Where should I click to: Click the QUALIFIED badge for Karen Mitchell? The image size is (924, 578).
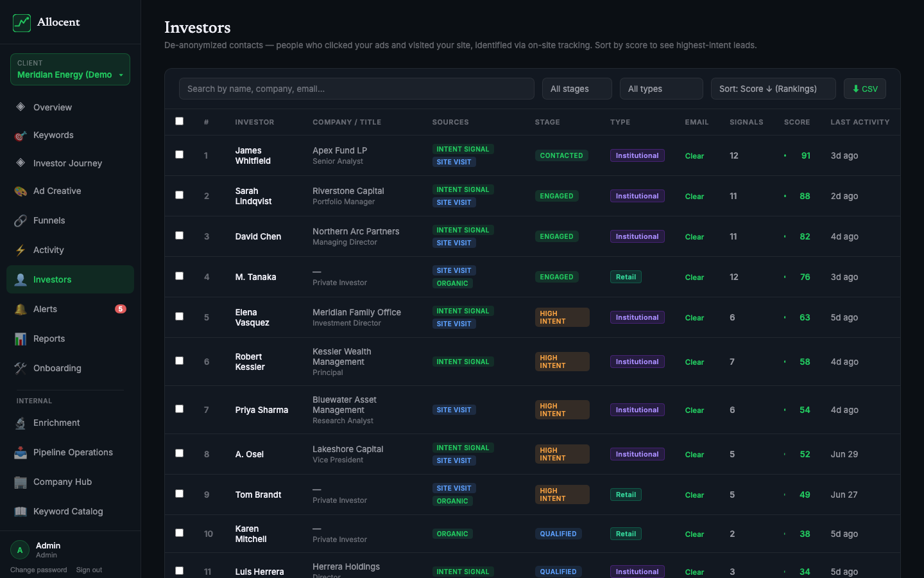[x=558, y=534]
